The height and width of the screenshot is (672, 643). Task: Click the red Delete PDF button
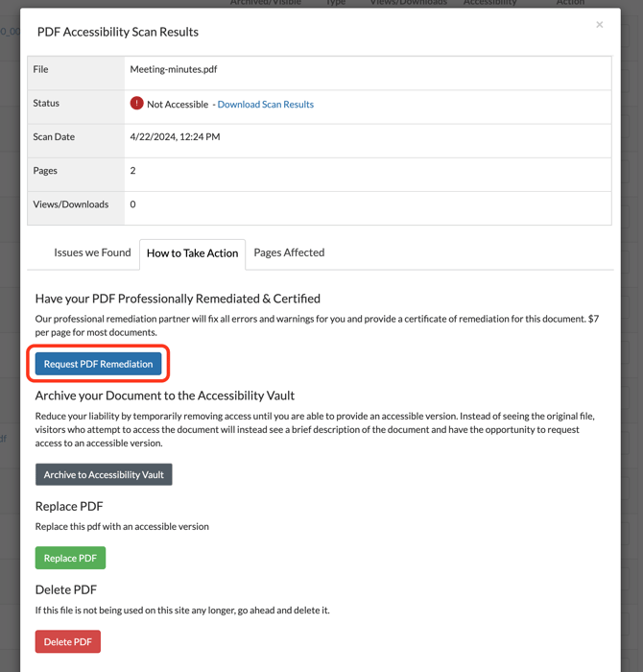(68, 641)
